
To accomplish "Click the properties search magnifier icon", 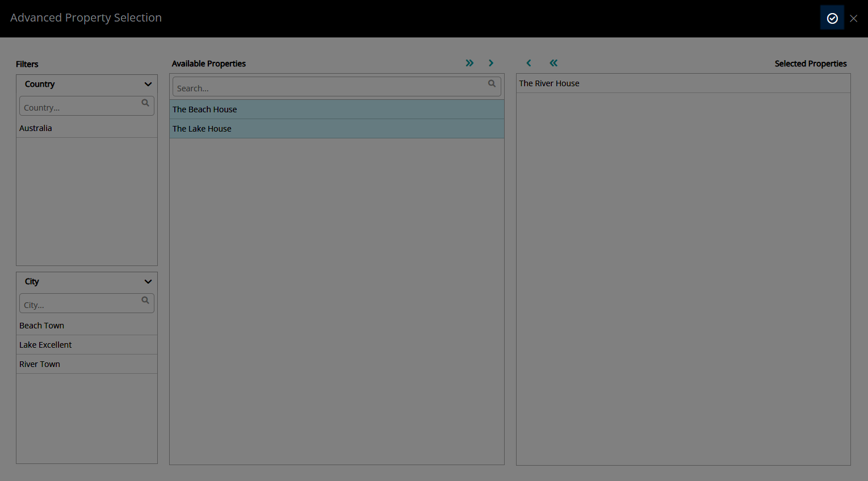I will pos(492,84).
